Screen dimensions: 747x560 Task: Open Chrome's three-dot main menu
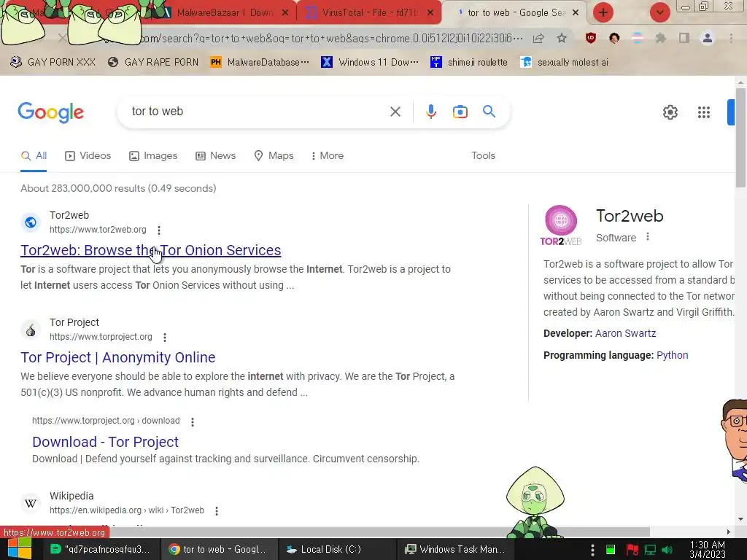pyautogui.click(x=731, y=38)
